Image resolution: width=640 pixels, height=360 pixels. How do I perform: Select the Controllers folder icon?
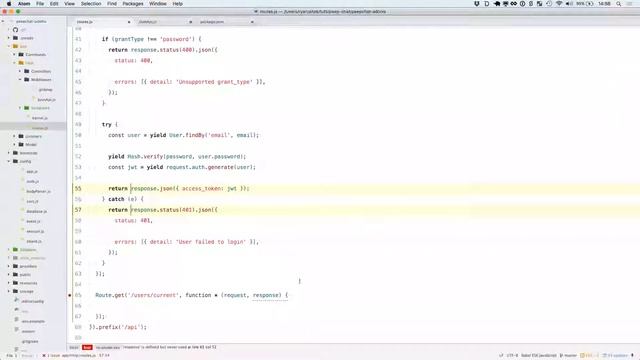[27, 71]
